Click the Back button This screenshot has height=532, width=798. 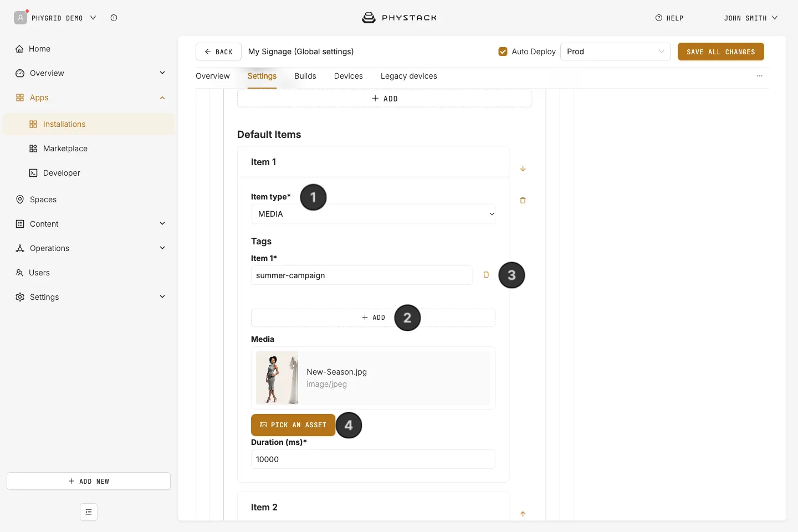218,52
